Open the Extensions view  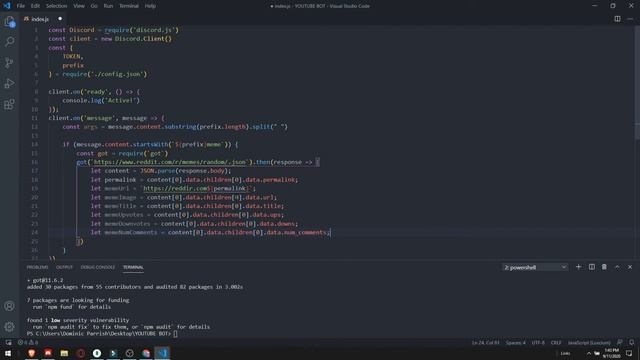tap(9, 104)
